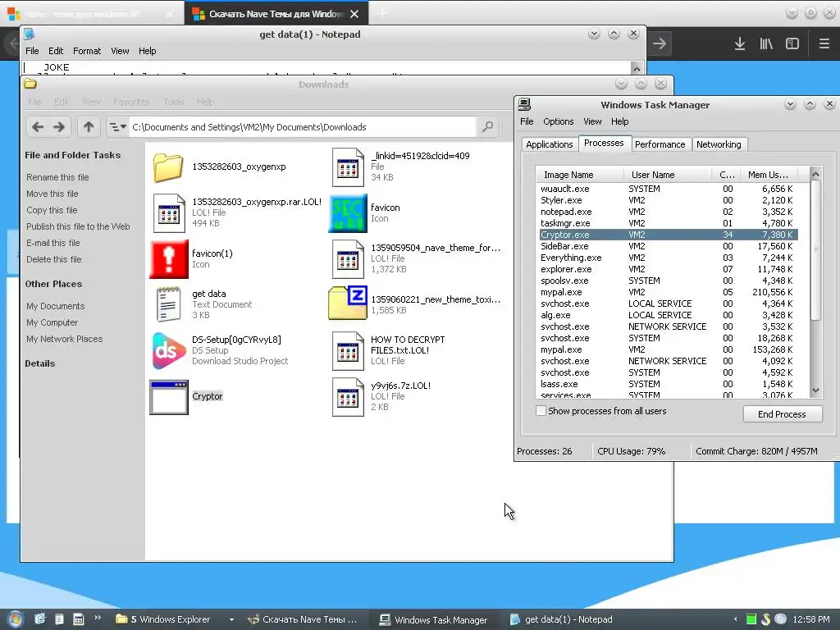Image resolution: width=840 pixels, height=630 pixels.
Task: Open Task Manager Options menu
Action: 558,121
